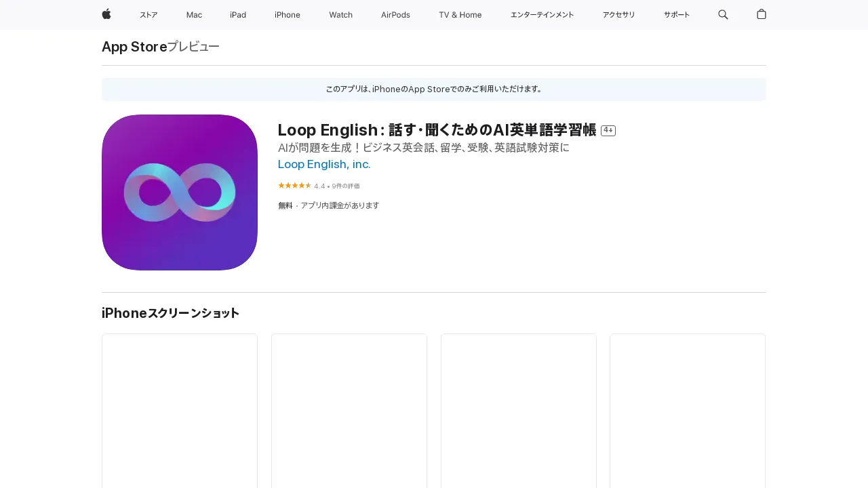Click the second iPhone screenshot thumbnail

349,410
